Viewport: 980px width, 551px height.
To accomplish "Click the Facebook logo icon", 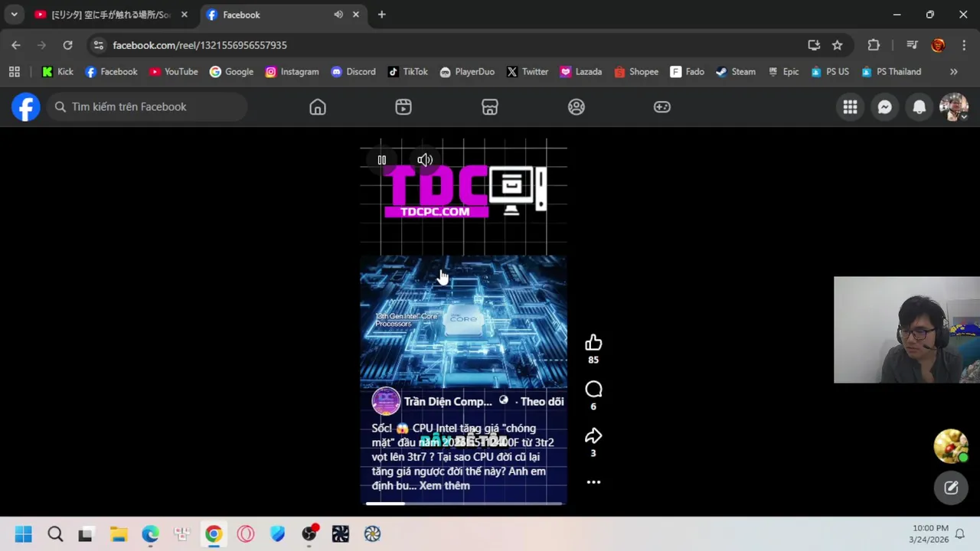I will [x=25, y=107].
